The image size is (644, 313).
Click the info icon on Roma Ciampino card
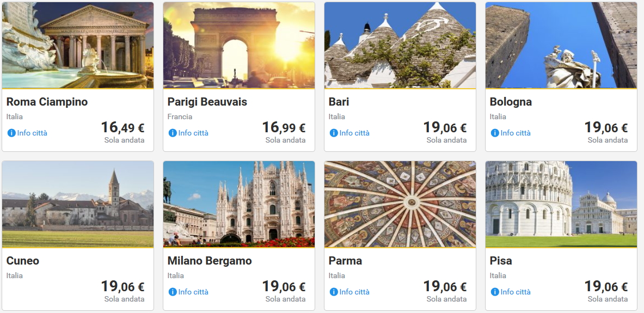pos(11,133)
